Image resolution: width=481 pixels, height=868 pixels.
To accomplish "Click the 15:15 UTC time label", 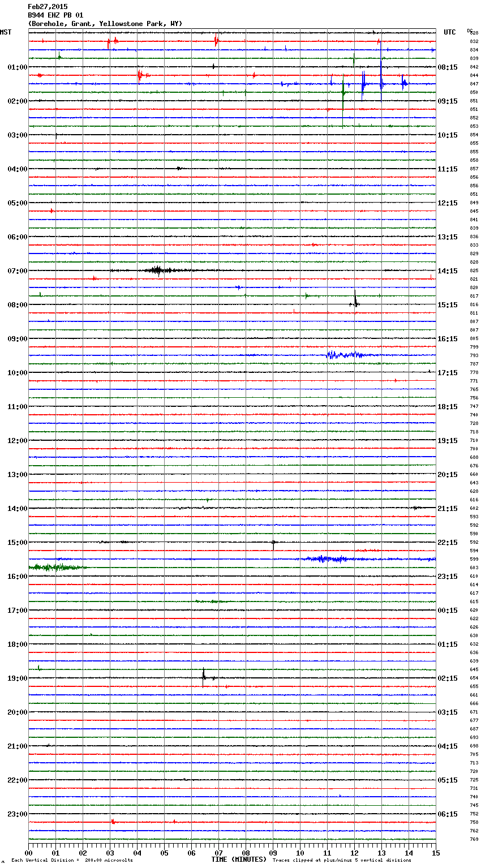I will pyautogui.click(x=448, y=305).
